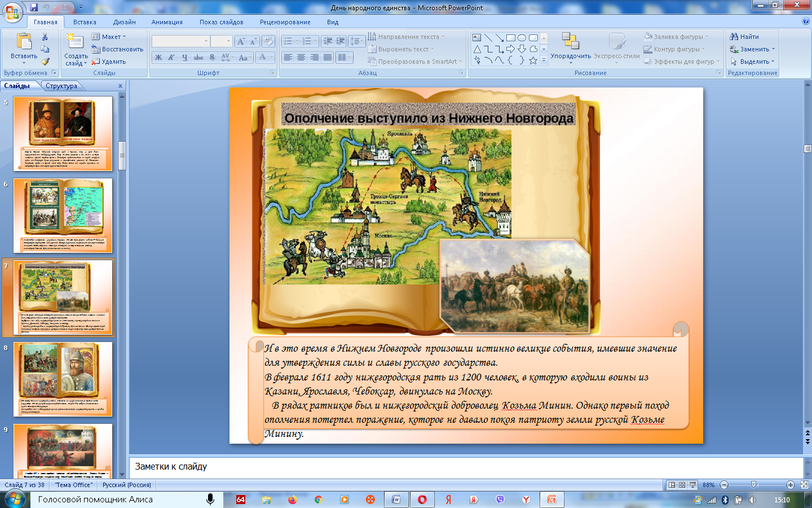Click the Cut scissors icon
The height and width of the screenshot is (508, 812).
coord(45,37)
